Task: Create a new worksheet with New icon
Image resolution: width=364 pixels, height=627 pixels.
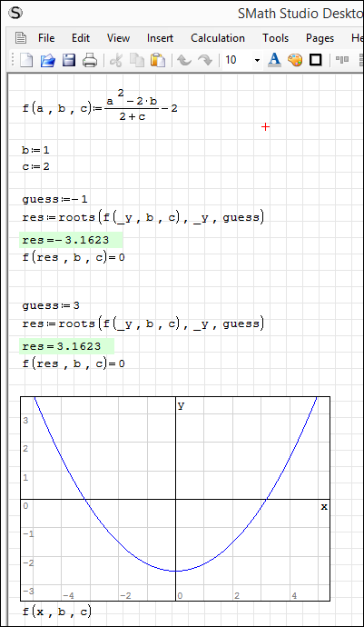Action: (26, 60)
